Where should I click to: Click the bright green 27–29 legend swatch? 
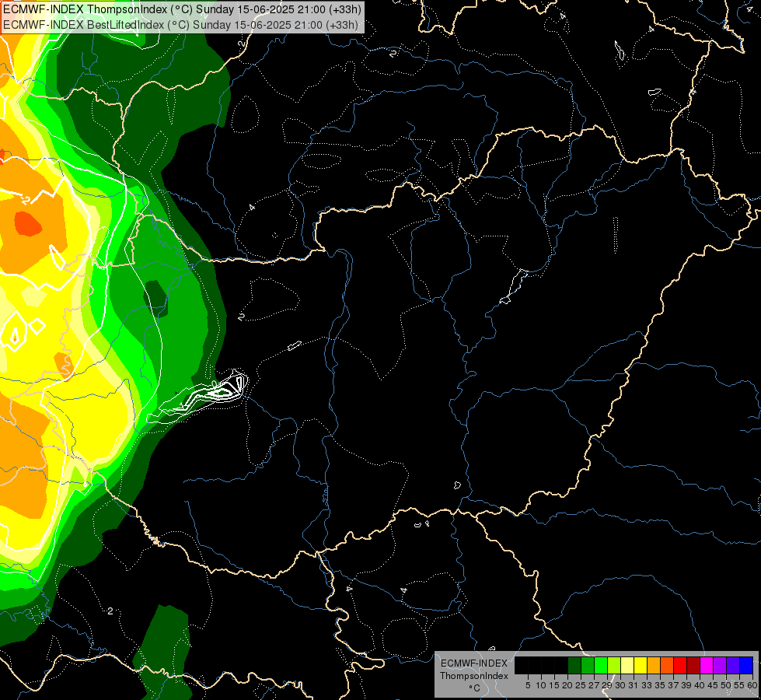pyautogui.click(x=601, y=665)
